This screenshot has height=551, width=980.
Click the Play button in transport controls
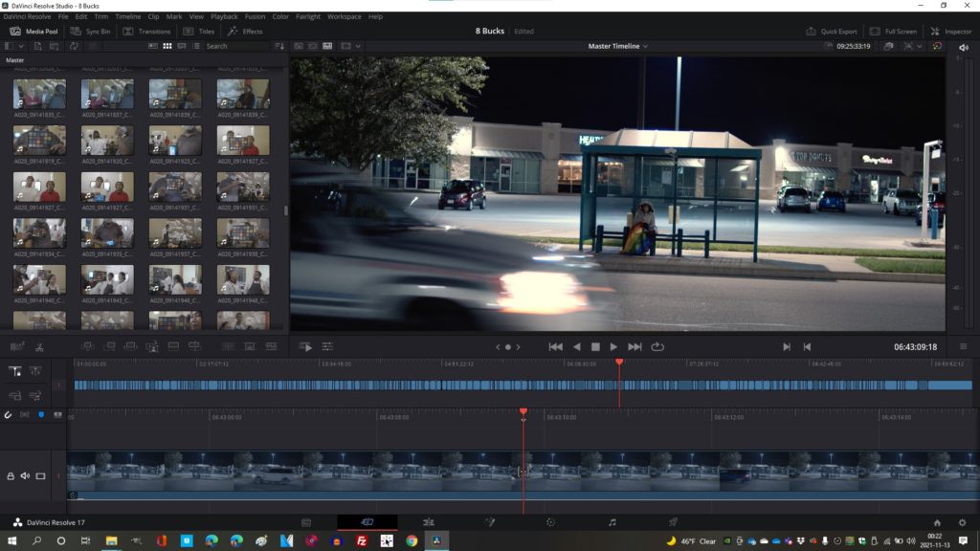point(613,346)
